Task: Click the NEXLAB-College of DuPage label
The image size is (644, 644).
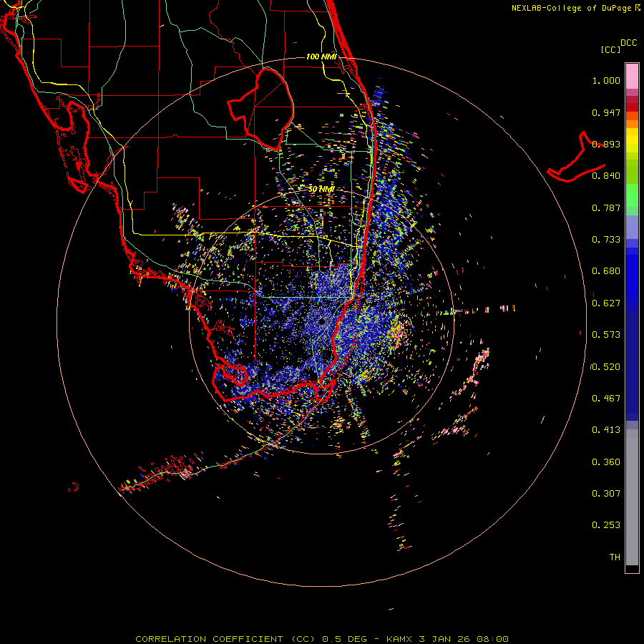Action: click(572, 8)
